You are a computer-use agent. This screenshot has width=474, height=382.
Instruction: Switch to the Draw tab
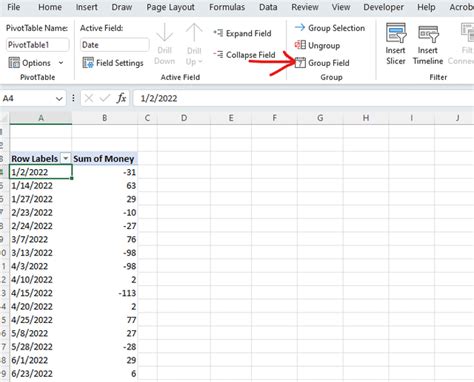[x=122, y=7]
